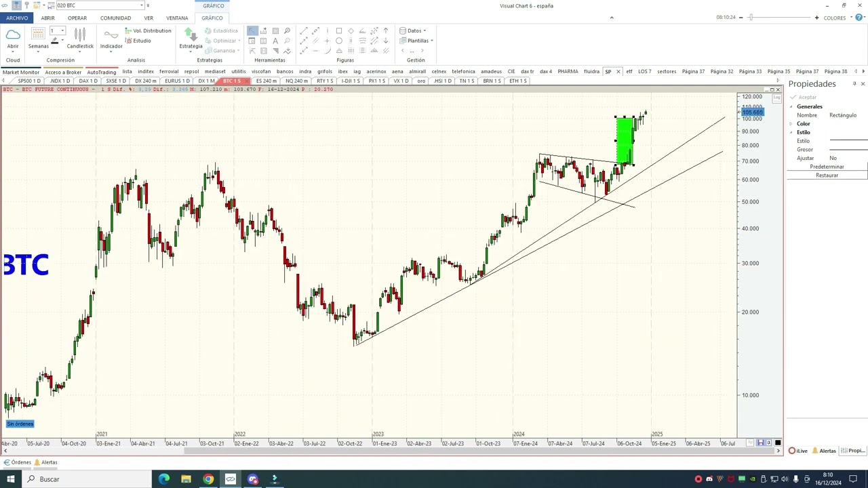Draw a rectangle figure
868x488 pixels.
click(x=339, y=30)
